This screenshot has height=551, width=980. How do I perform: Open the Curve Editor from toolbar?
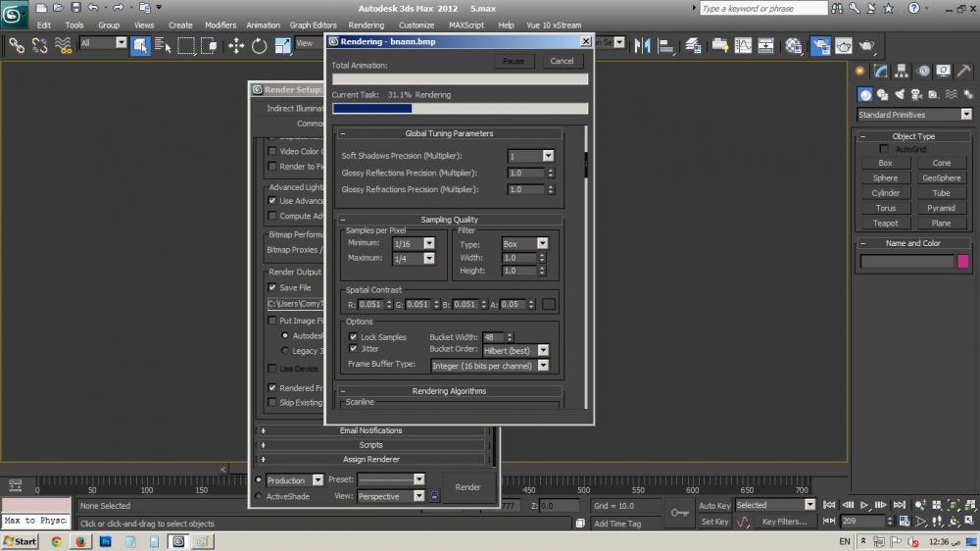coord(743,45)
